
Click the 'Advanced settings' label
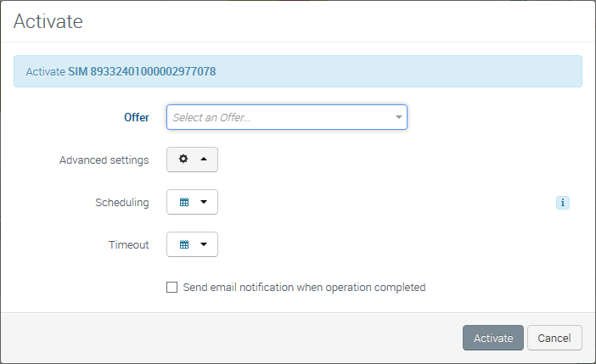[104, 160]
